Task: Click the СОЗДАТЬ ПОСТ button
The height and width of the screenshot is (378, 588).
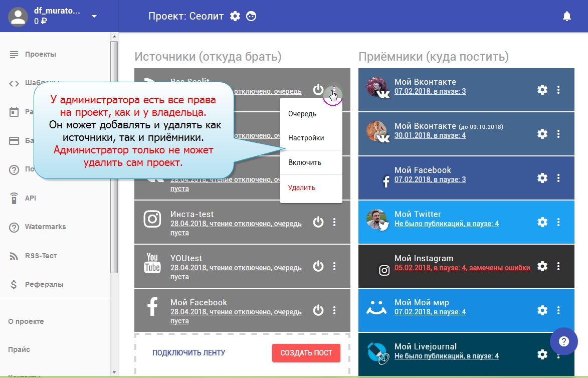Action: coord(306,353)
